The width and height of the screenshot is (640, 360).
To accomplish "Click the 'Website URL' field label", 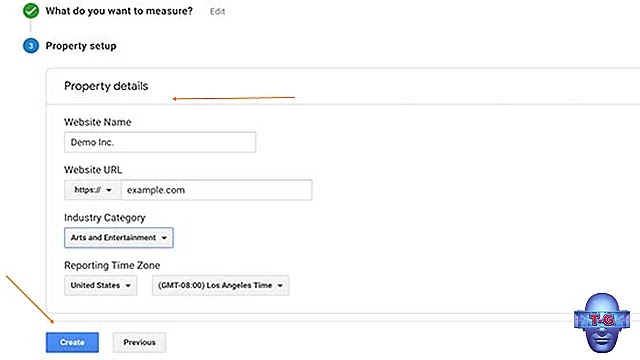I will [x=93, y=170].
